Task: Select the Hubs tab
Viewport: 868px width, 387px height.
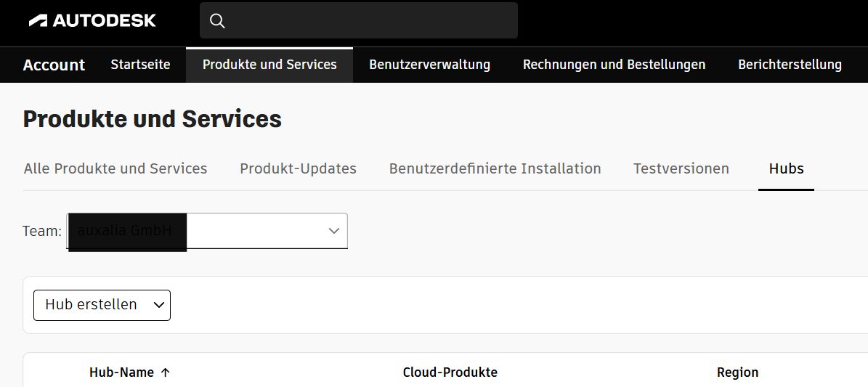Action: click(x=786, y=168)
